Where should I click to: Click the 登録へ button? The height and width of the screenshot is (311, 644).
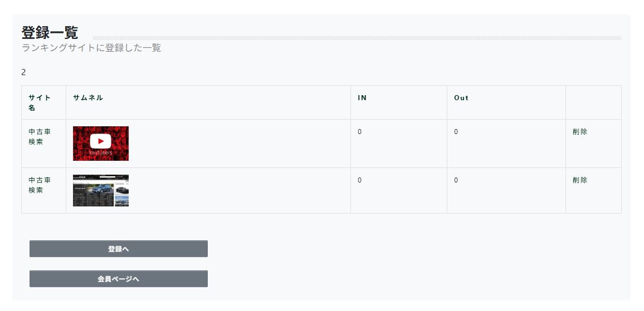tap(118, 249)
